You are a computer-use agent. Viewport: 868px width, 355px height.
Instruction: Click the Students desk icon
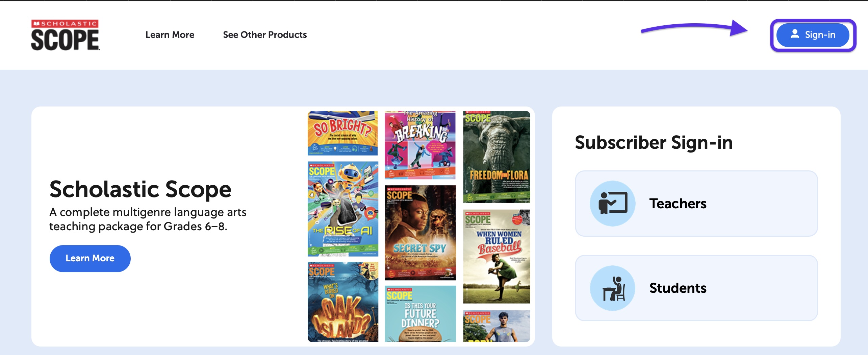(x=612, y=288)
